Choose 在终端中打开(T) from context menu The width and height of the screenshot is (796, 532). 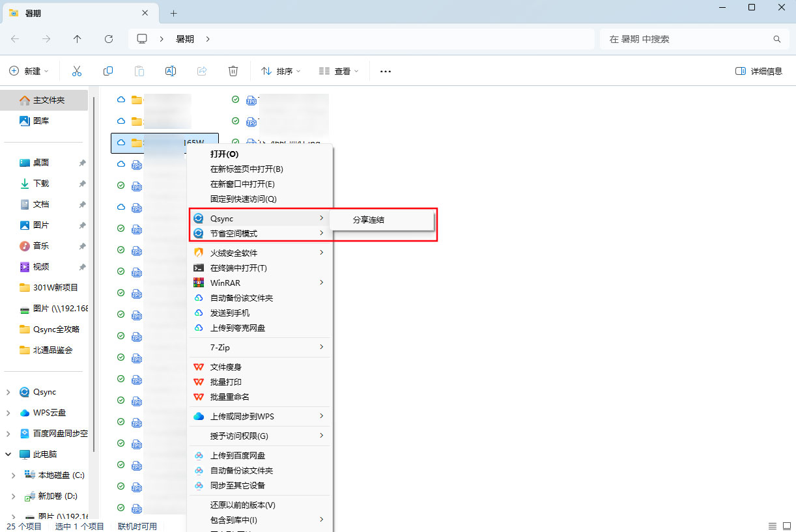[x=238, y=268]
